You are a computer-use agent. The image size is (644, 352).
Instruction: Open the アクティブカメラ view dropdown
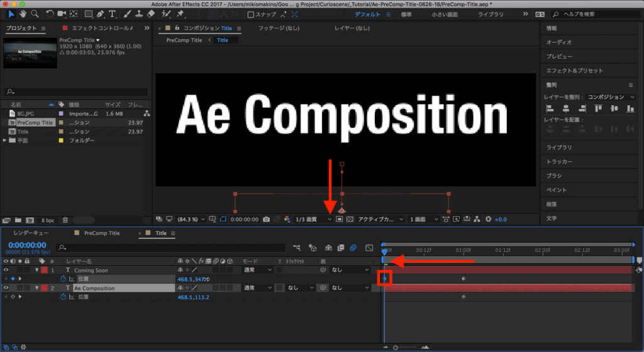pos(380,219)
